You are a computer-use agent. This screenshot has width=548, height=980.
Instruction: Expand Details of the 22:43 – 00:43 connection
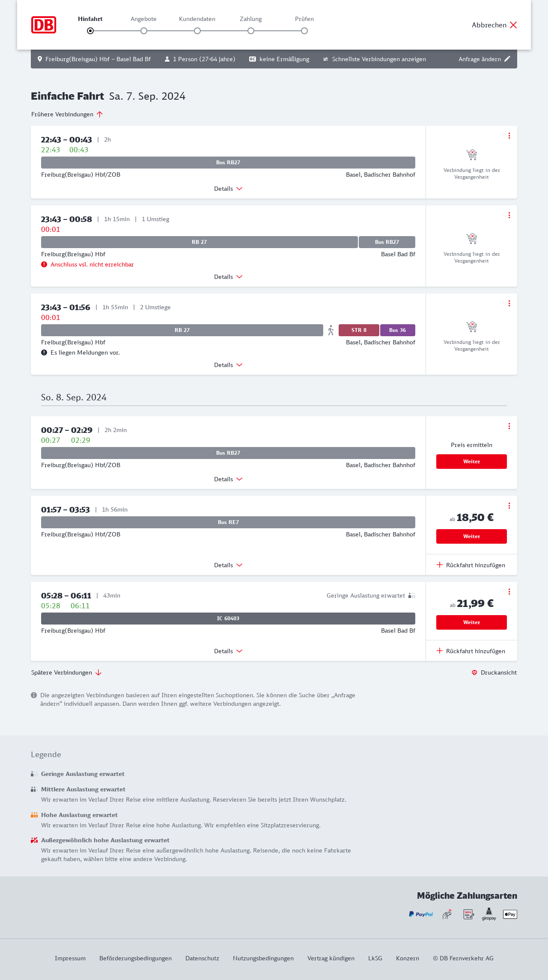pos(228,189)
